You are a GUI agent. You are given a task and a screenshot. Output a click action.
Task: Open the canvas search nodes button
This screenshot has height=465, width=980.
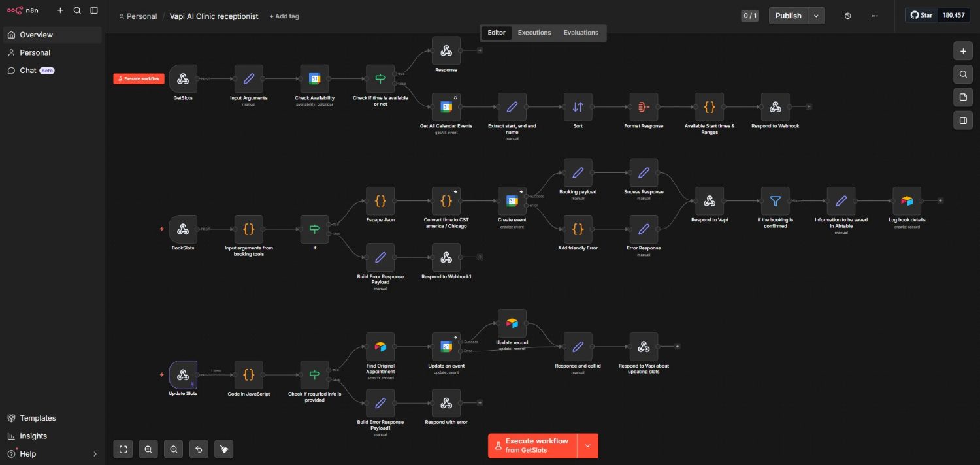[x=963, y=74]
